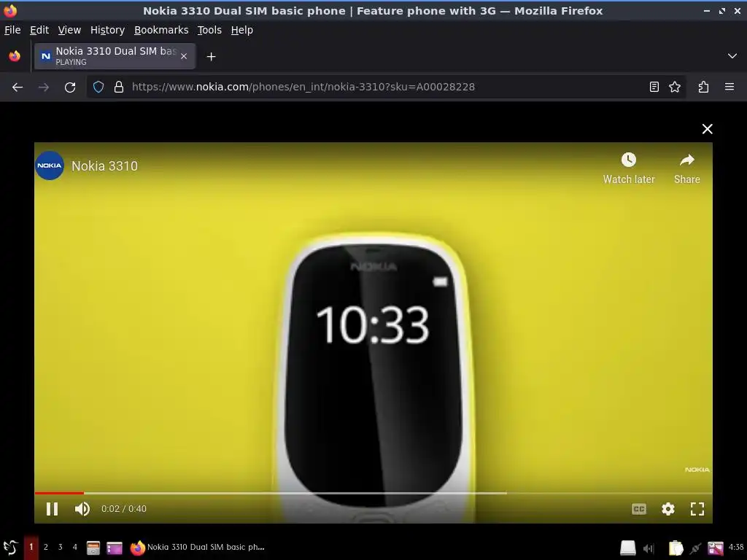747x560 pixels.
Task: Open the Help menu
Action: pos(242,30)
